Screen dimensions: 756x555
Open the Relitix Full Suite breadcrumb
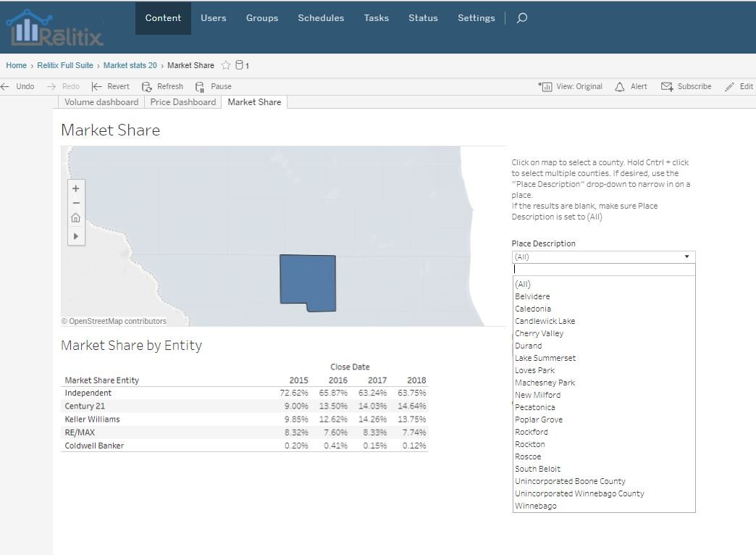65,65
